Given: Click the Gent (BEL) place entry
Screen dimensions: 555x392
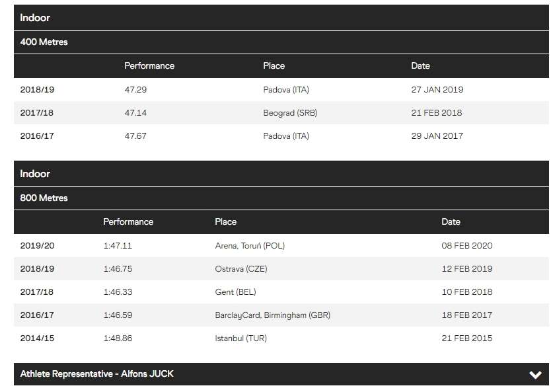Looking at the screenshot, I should 235,292.
